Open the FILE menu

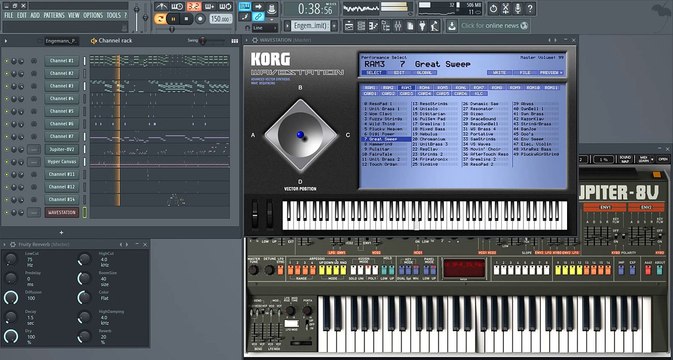(9, 15)
